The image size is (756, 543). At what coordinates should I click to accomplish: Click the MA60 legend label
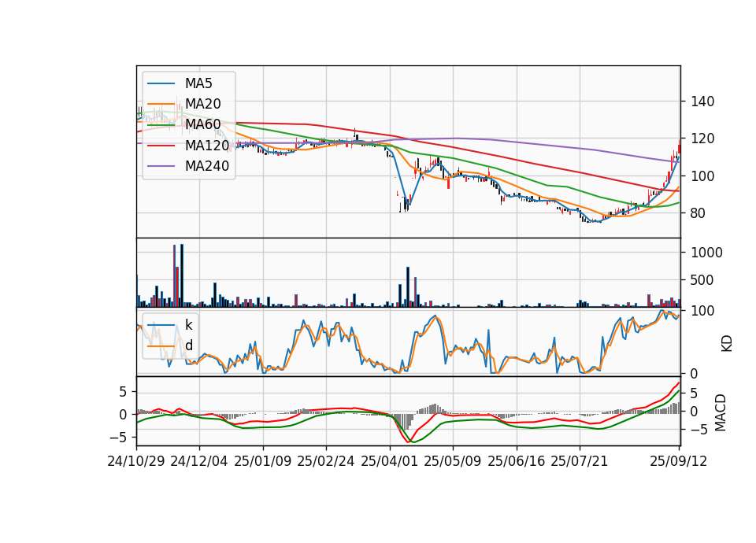(203, 125)
